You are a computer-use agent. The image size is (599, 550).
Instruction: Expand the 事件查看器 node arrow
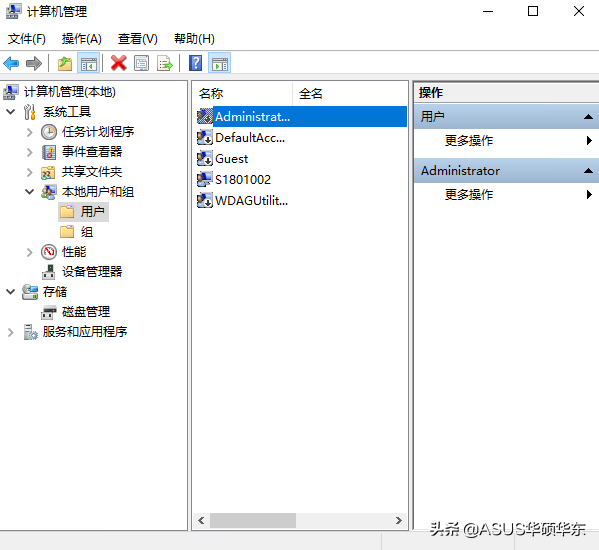(x=30, y=152)
